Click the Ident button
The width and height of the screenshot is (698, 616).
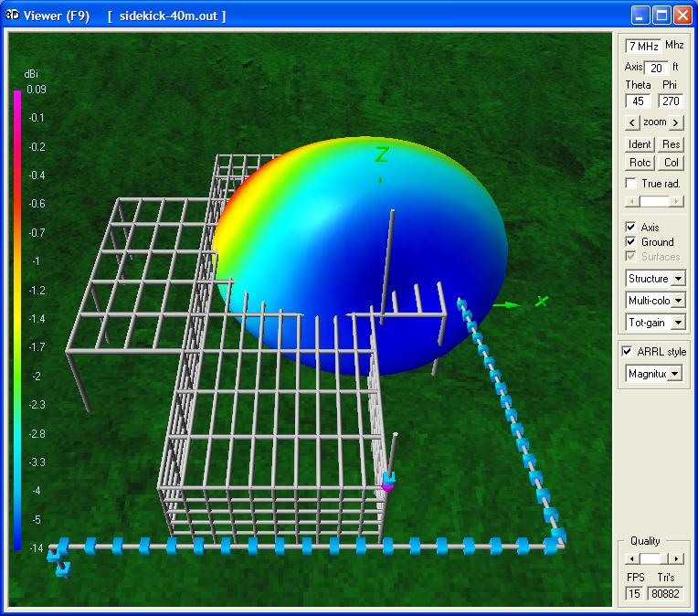[640, 144]
